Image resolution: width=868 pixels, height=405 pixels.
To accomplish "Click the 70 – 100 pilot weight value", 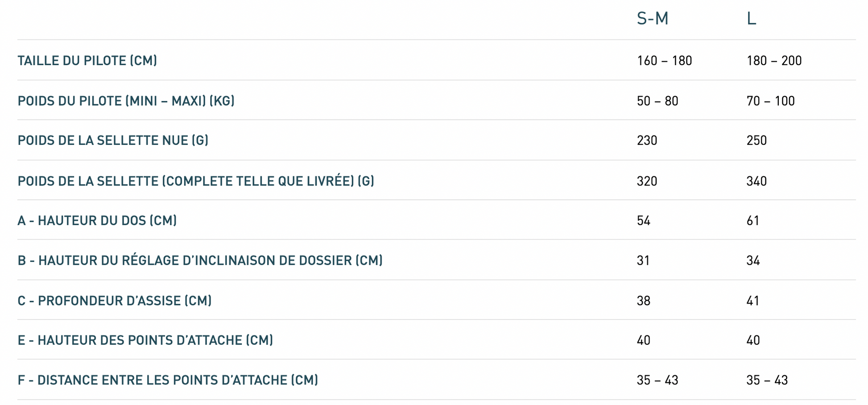I will point(770,101).
